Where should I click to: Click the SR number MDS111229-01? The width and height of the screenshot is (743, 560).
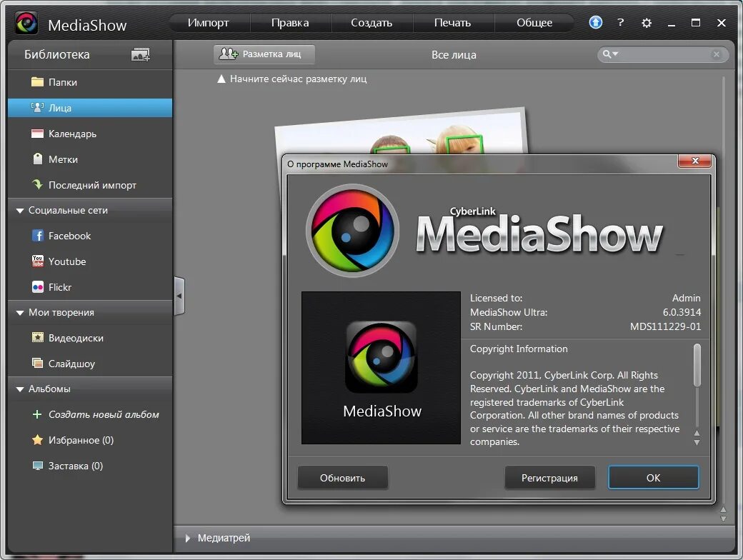pyautogui.click(x=665, y=326)
